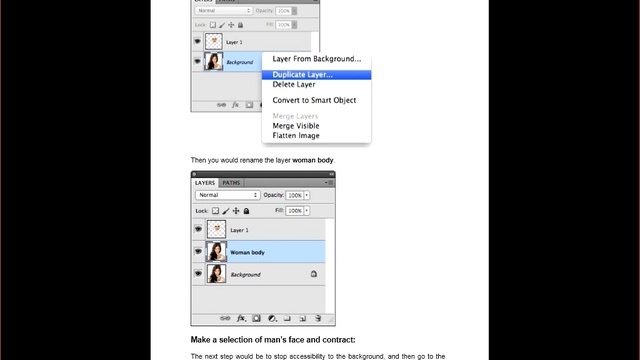Click Lock image pixels brush in Woman body panel
Screen dimensions: 640x360
tap(226, 211)
